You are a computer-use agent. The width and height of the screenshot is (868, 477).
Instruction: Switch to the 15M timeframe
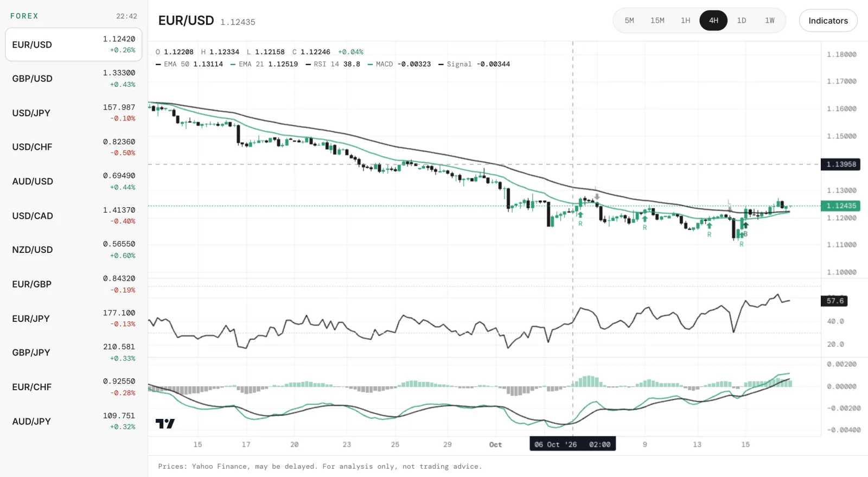pos(658,21)
